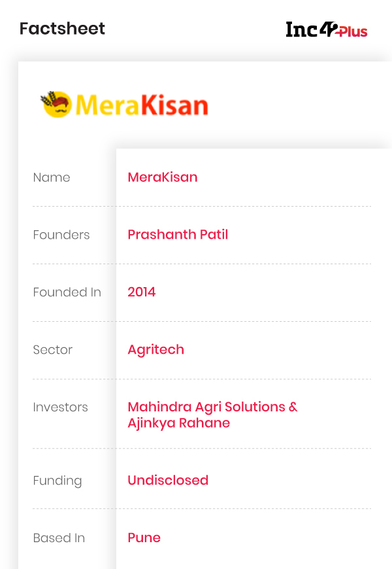Image resolution: width=392 pixels, height=569 pixels.
Task: Click the Inc42 Plus logo
Action: (327, 29)
